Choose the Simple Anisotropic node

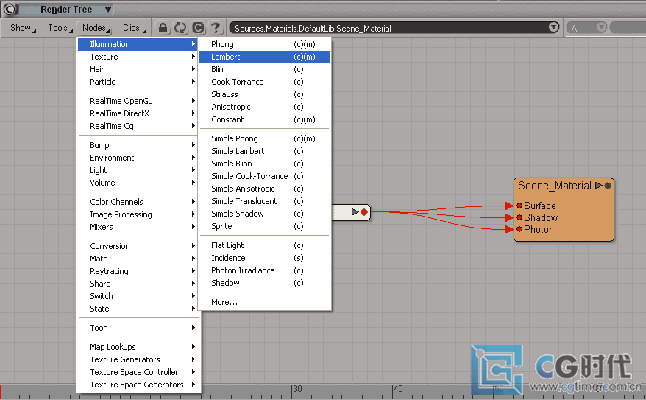point(264,189)
